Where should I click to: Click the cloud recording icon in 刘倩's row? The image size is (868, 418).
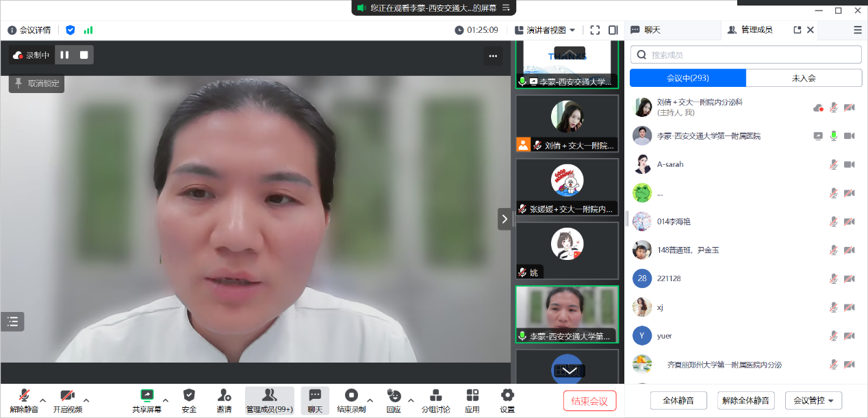(x=818, y=107)
